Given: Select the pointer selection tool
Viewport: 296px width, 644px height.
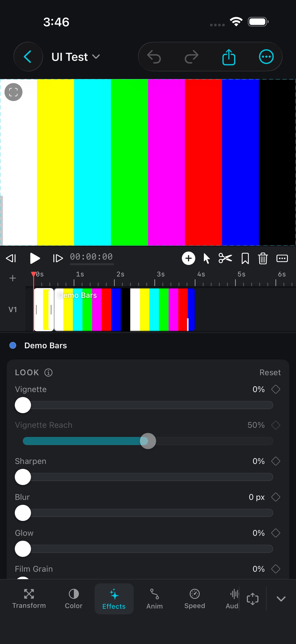Looking at the screenshot, I should (206, 258).
